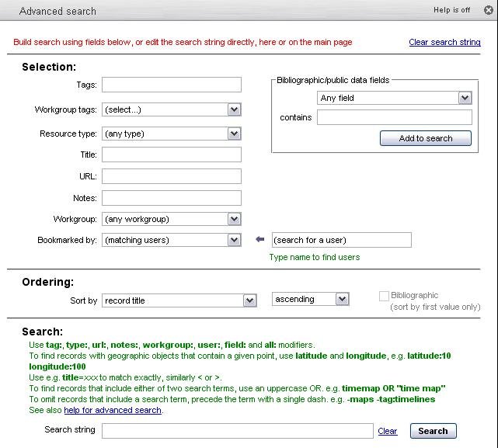The height and width of the screenshot is (448, 498).
Task: Open the 'Any field' bibliographic dropdown
Action: 395,98
